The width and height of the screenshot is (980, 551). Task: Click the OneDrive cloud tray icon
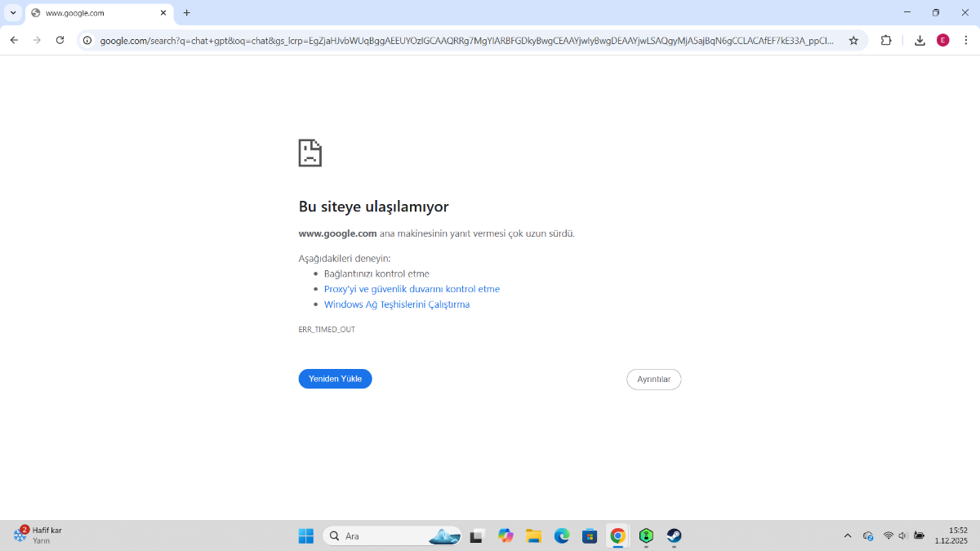pyautogui.click(x=868, y=535)
